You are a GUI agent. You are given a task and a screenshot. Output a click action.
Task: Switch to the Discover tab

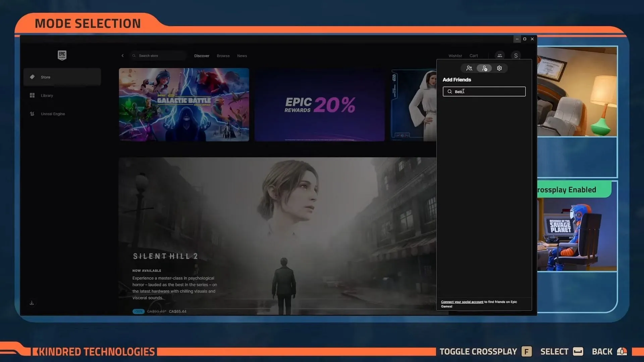202,56
